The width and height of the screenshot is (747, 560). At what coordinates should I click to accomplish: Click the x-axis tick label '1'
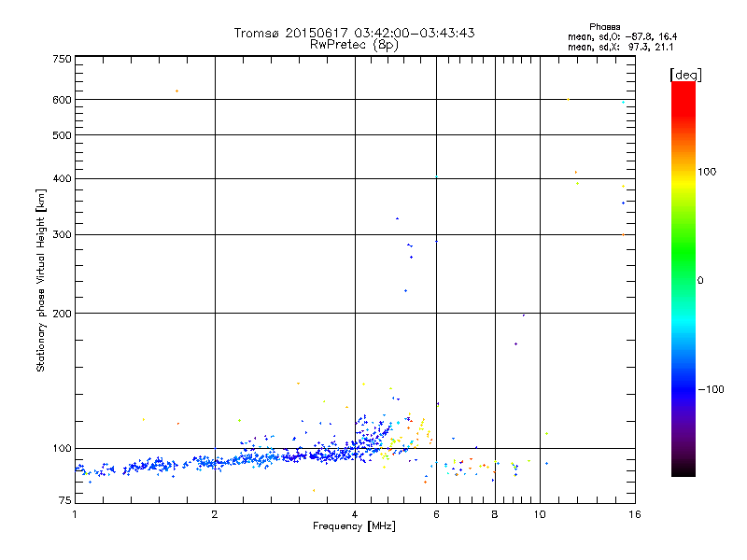(76, 514)
